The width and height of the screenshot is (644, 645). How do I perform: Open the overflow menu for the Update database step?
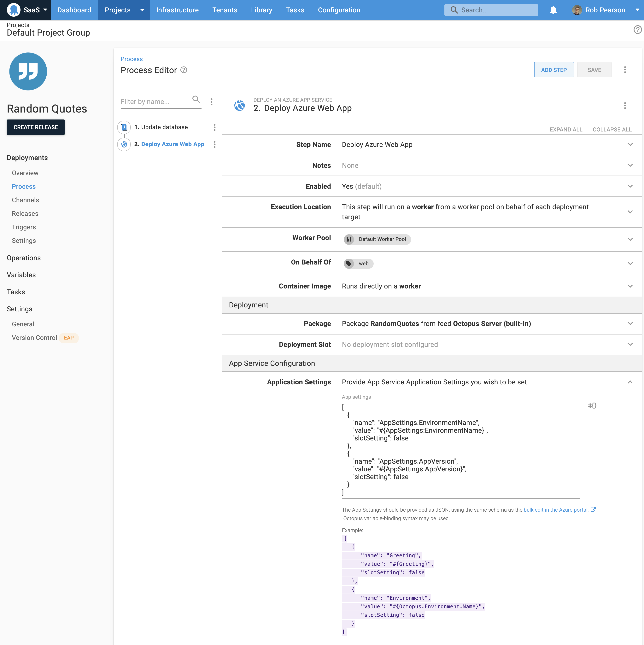point(215,127)
